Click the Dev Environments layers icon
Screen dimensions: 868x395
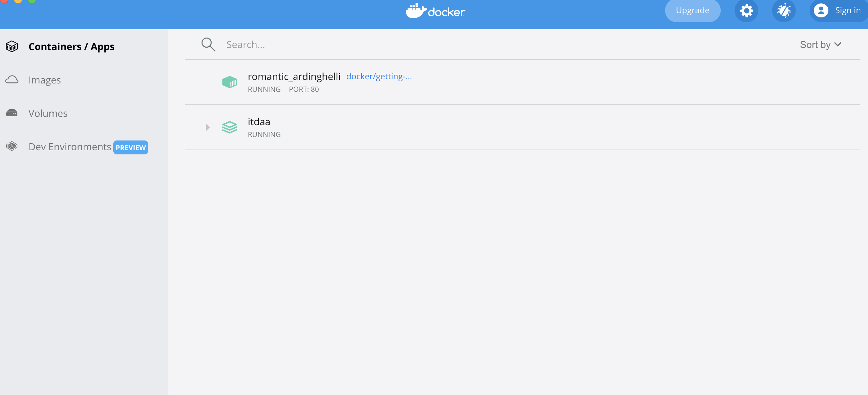(12, 146)
